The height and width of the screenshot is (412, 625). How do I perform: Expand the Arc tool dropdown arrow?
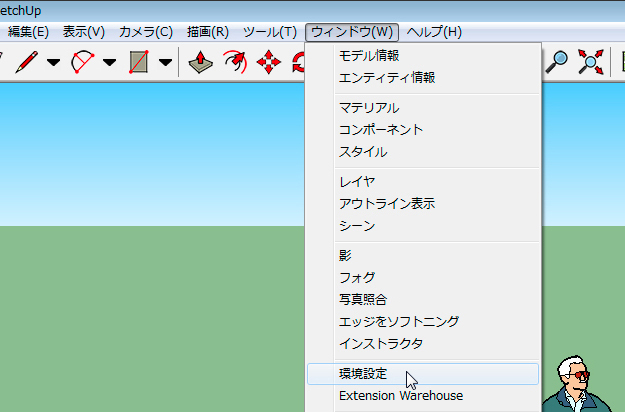(109, 62)
